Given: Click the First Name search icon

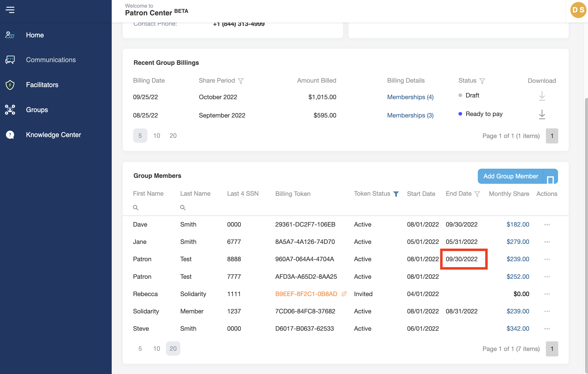Looking at the screenshot, I should 135,208.
